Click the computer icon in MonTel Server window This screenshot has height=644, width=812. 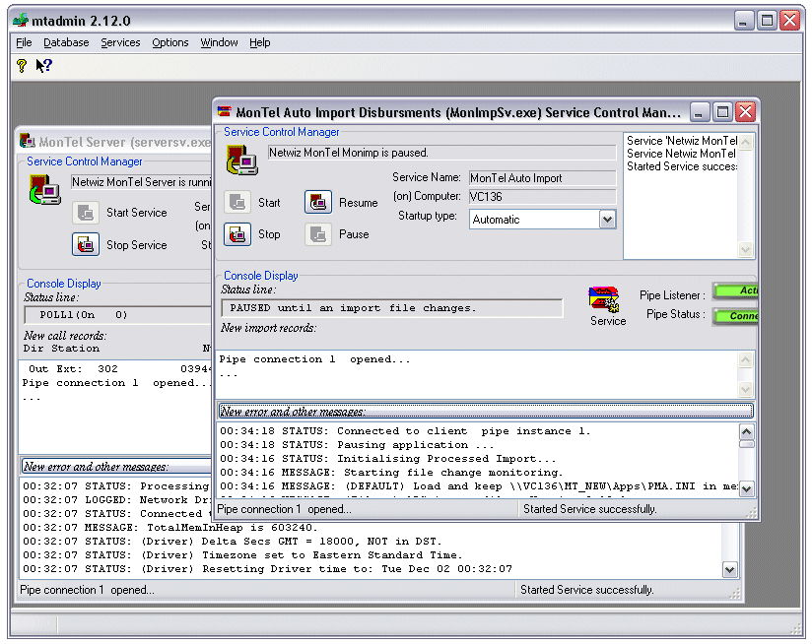click(44, 190)
